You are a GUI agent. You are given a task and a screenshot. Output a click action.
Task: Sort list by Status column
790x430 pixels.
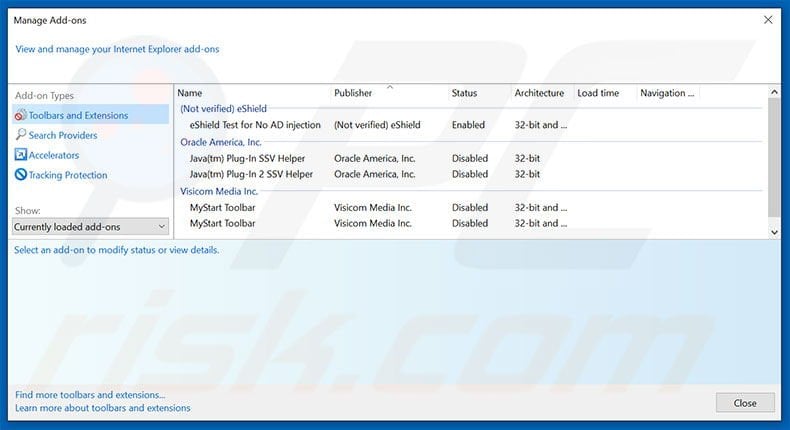(477, 93)
